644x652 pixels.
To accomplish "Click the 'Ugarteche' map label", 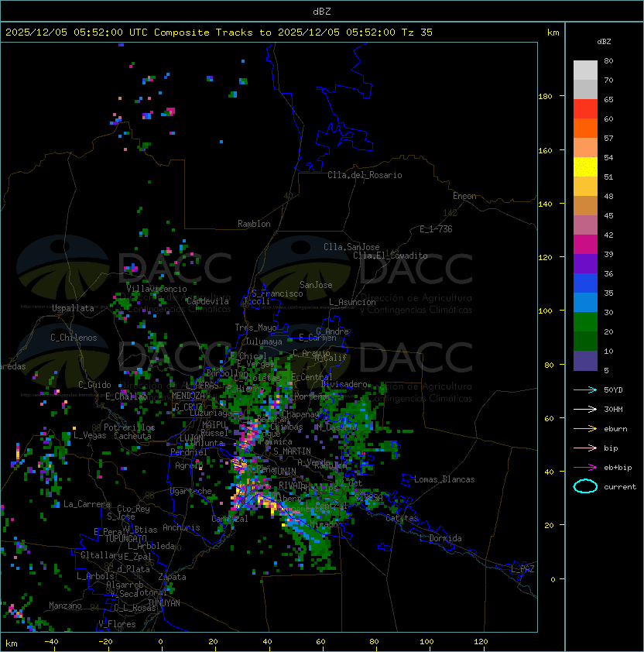I will [191, 491].
